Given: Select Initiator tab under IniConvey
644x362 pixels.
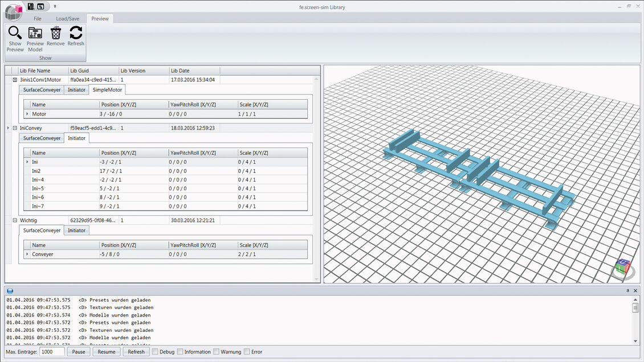Looking at the screenshot, I should 76,138.
